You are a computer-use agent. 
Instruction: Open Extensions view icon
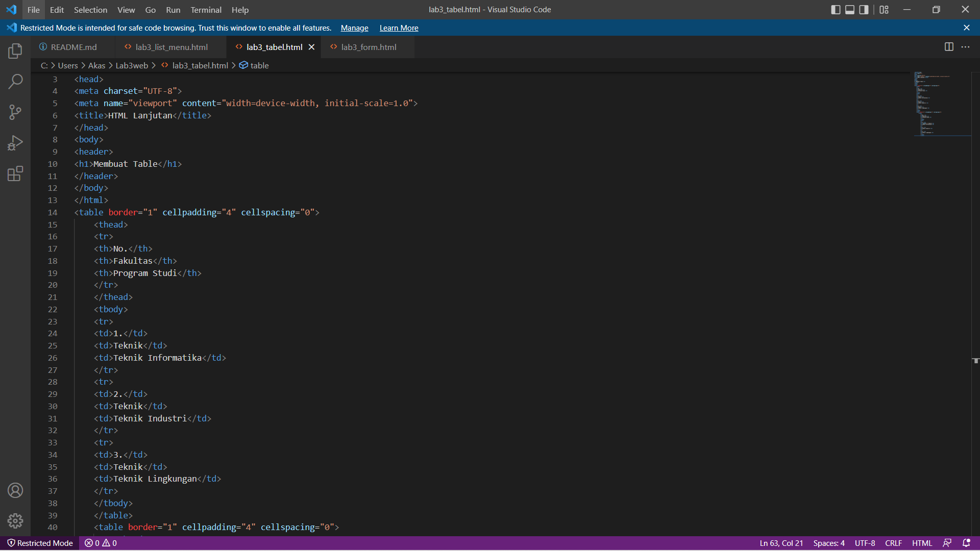pyautogui.click(x=15, y=173)
